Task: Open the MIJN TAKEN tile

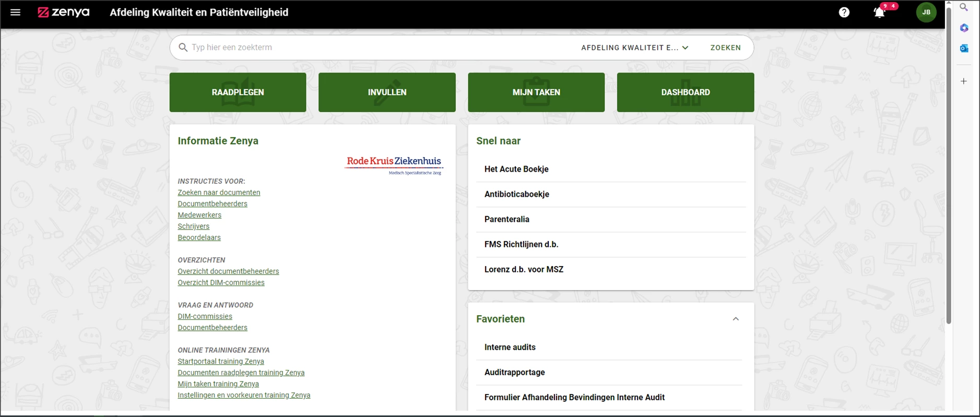Action: pos(536,92)
